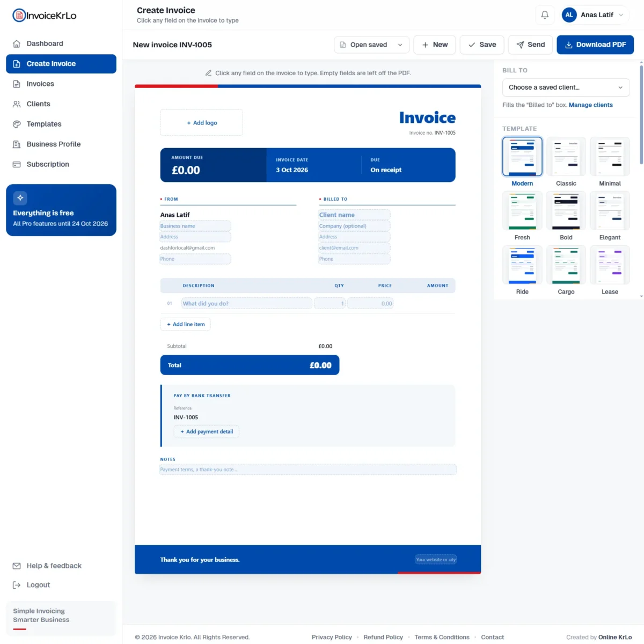Click Add payment detail
Viewport: 644px width, 644px height.
(207, 431)
